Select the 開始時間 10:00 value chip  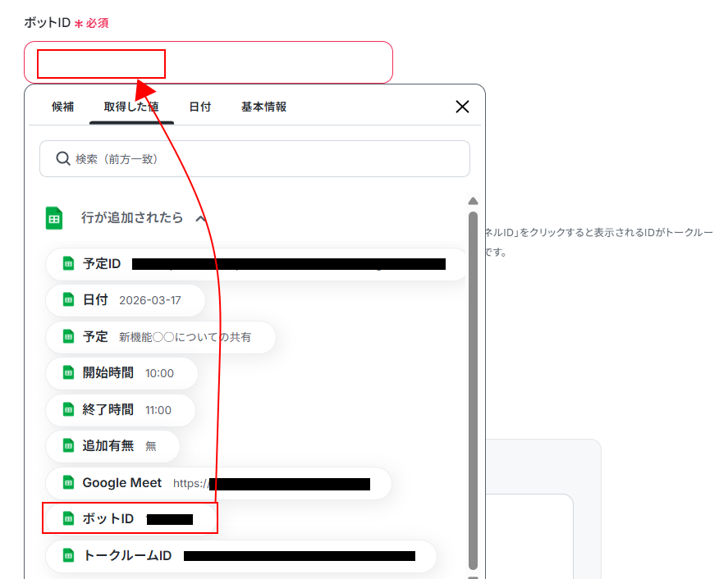pyautogui.click(x=121, y=373)
